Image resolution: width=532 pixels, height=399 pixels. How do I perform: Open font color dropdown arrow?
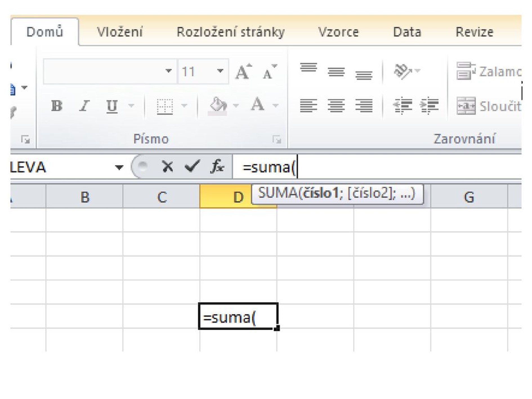click(x=276, y=106)
